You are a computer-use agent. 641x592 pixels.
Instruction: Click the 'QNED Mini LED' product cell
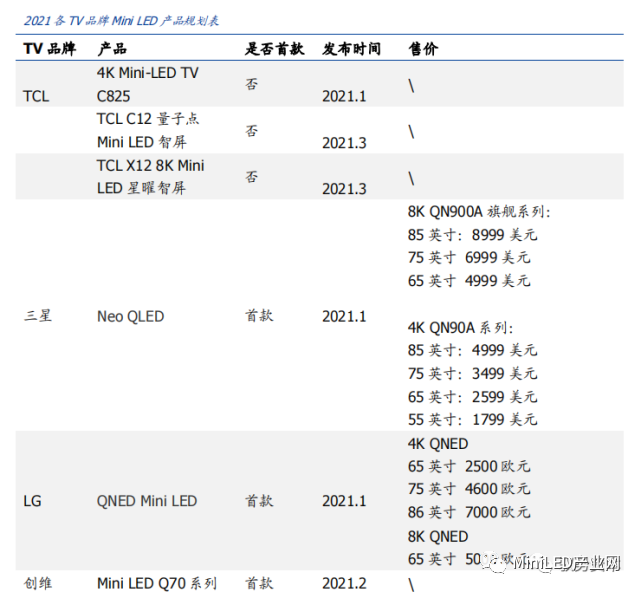[x=147, y=501]
